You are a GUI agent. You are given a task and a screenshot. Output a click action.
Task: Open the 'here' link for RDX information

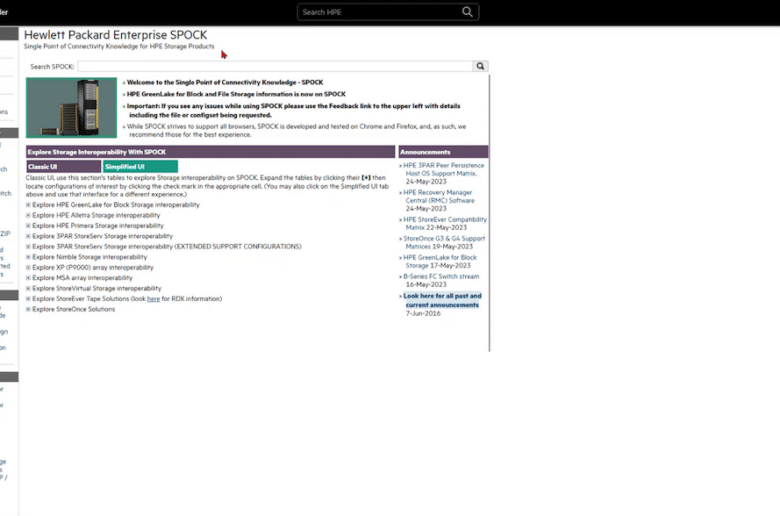tap(153, 299)
